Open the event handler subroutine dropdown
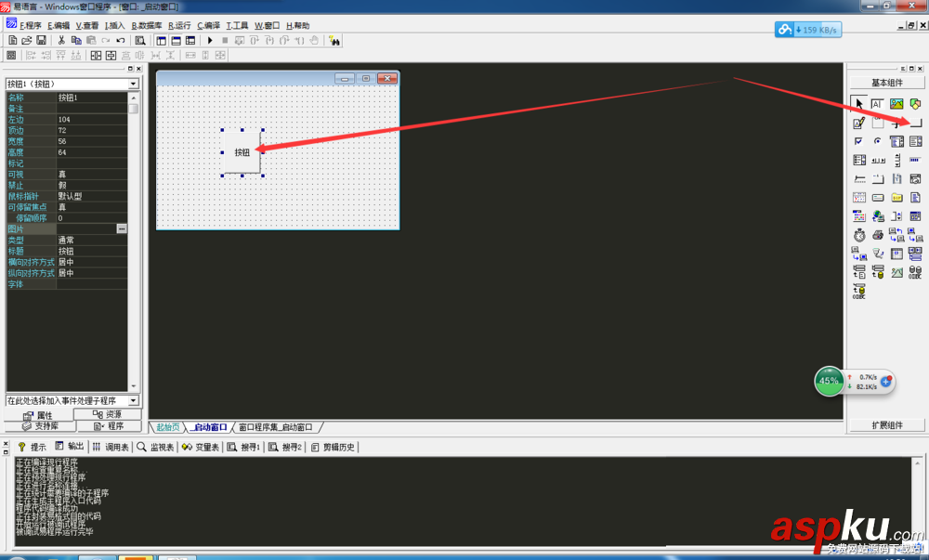 coord(133,401)
